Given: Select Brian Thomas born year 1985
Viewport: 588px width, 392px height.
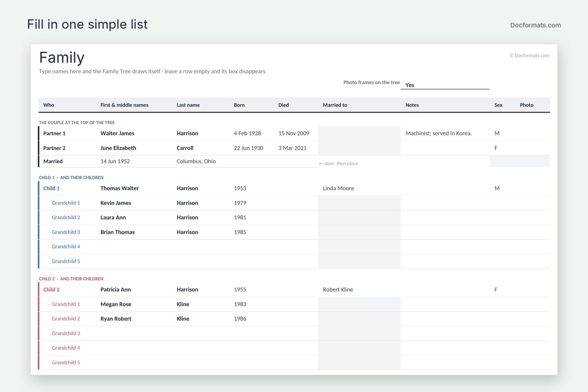Looking at the screenshot, I should [x=240, y=232].
